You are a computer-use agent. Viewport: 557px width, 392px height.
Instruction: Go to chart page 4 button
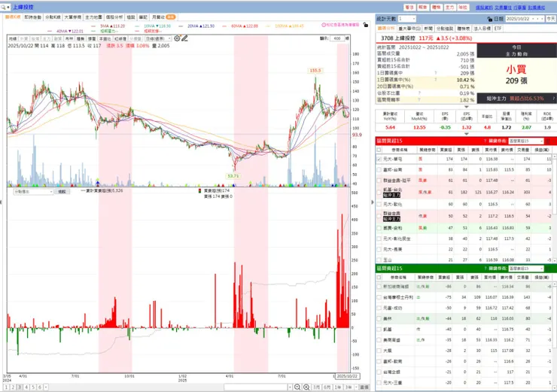coord(26,387)
